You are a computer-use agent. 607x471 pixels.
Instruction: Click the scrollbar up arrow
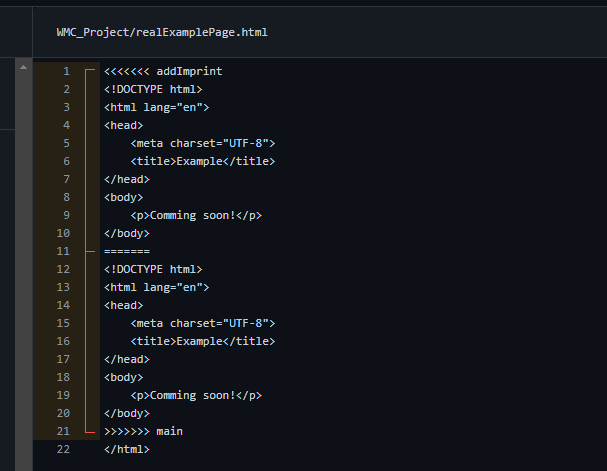coord(23,67)
